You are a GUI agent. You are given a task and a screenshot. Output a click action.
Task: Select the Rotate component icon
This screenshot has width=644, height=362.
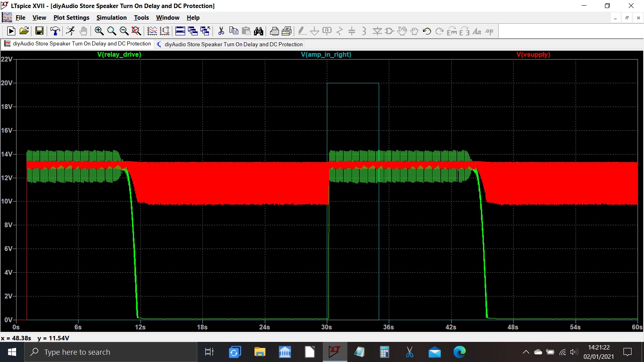452,31
